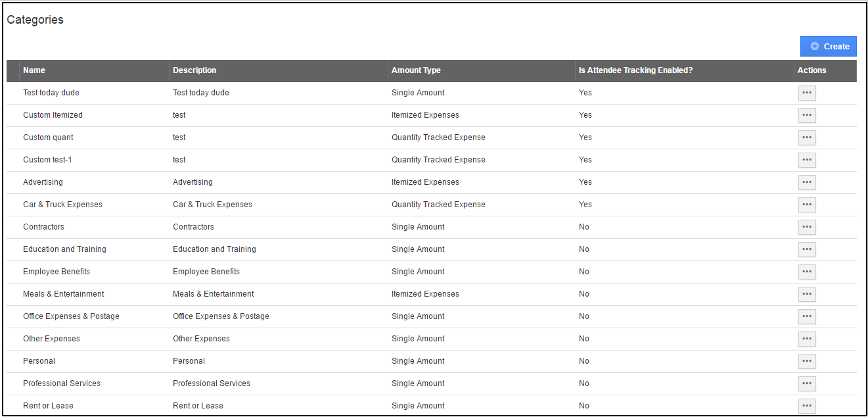Image resolution: width=868 pixels, height=417 pixels.
Task: Sort by the Name column header
Action: [x=34, y=70]
